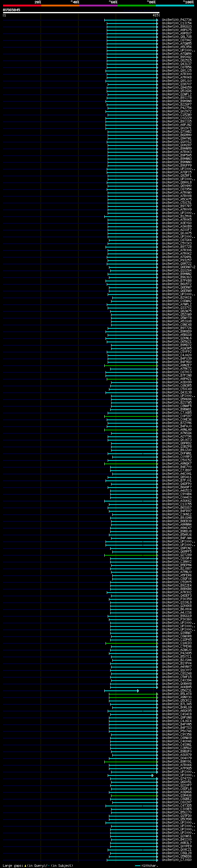Select label UniRef100_A5C954
The height and width of the screenshot is (868, 197).
coord(176,47)
